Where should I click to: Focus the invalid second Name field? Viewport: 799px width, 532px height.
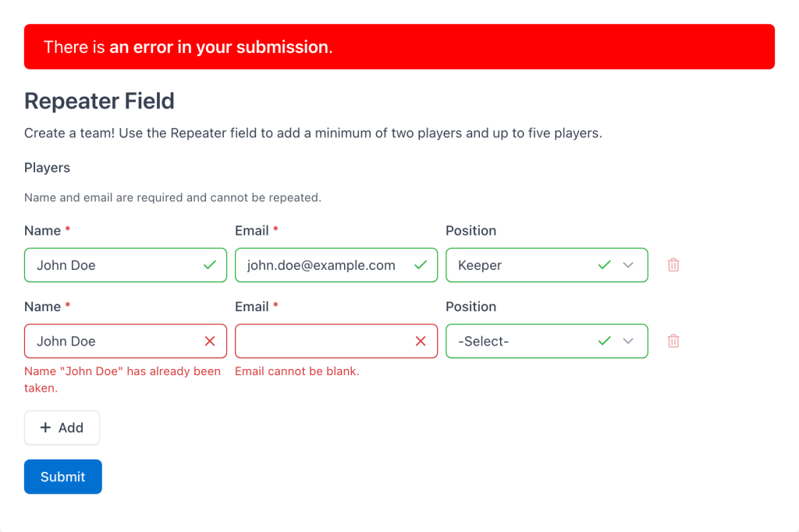(x=126, y=341)
